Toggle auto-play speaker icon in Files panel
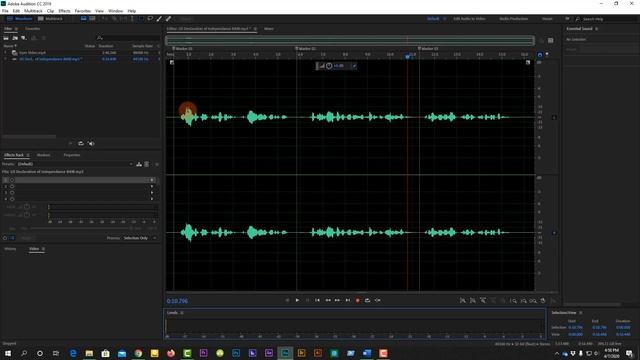The image size is (640, 360). 91,144
